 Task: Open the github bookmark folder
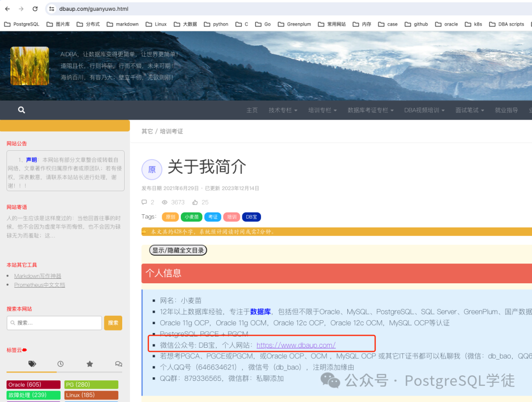coord(416,24)
